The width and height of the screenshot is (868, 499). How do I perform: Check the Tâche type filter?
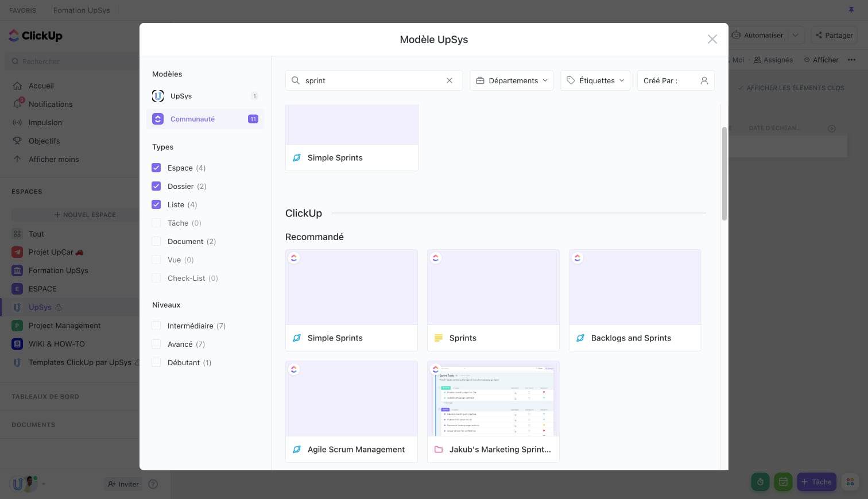tap(156, 223)
